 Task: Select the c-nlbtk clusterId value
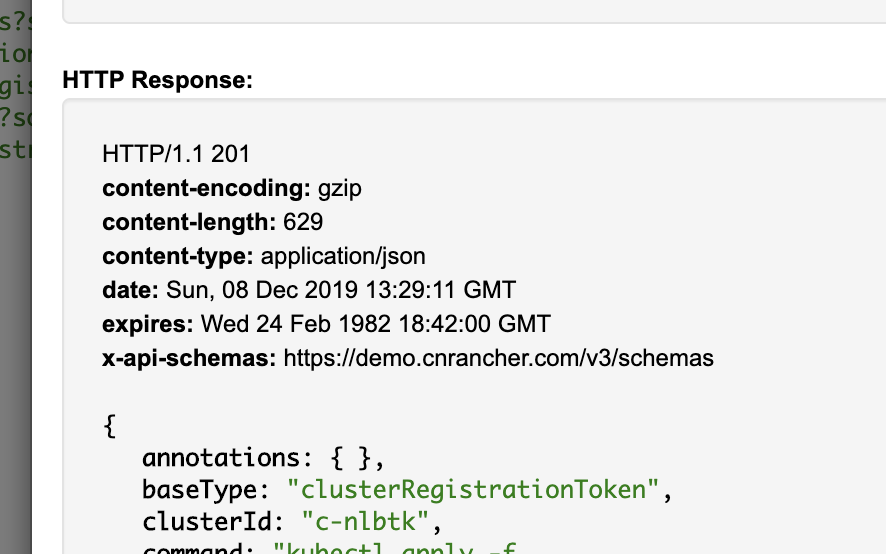coord(366,522)
